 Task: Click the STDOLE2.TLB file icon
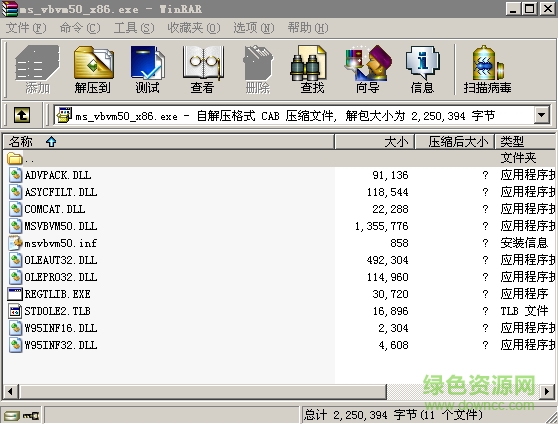pos(15,311)
